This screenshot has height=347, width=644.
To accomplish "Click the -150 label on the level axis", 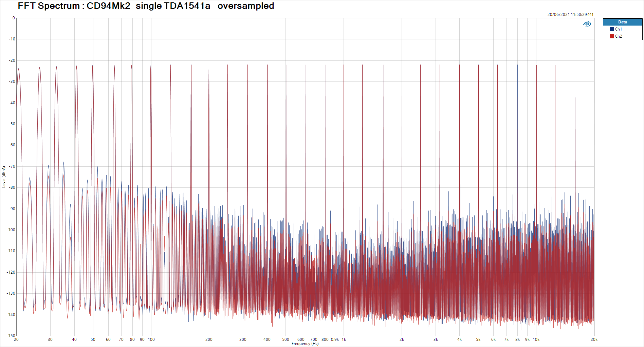I will point(11,336).
